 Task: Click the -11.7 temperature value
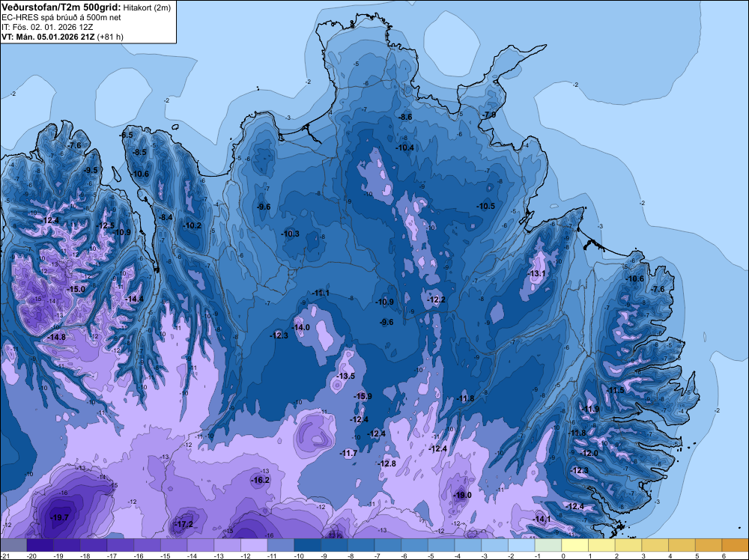click(348, 454)
